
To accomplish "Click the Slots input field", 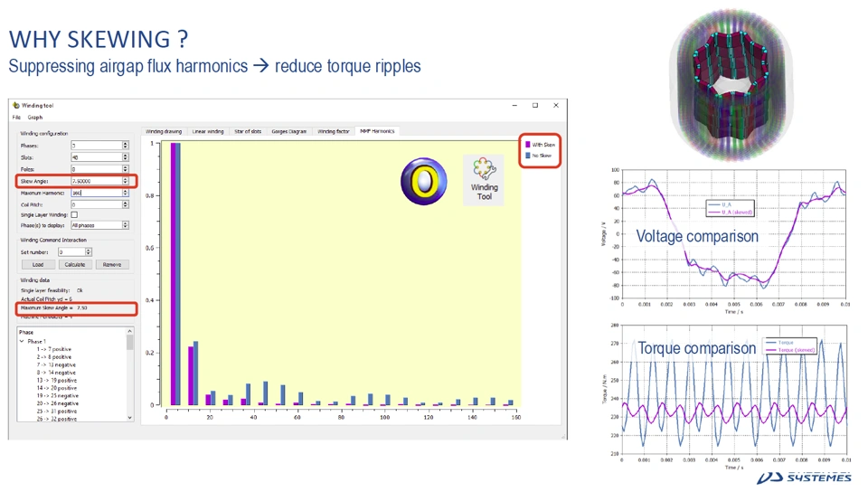I will click(97, 157).
